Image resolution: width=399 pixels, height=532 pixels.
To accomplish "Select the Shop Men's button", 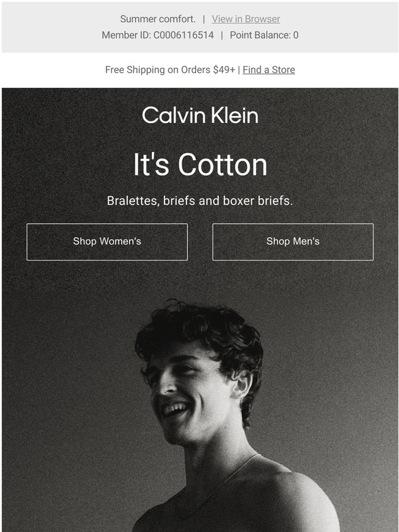I will pyautogui.click(x=292, y=241).
